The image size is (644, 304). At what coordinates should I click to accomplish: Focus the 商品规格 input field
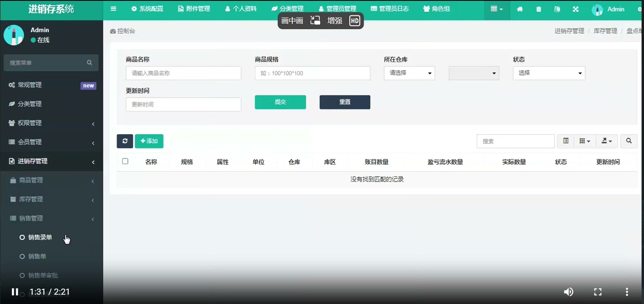coord(312,73)
